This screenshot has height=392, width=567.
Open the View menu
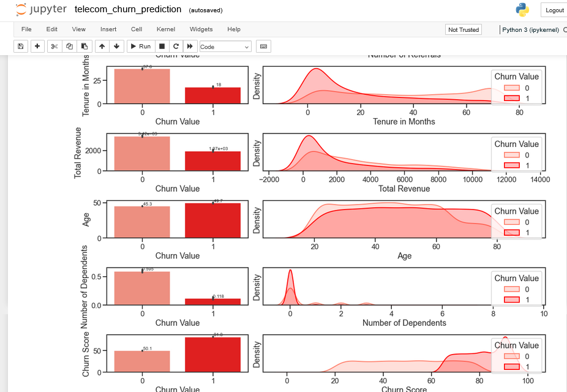coord(78,29)
